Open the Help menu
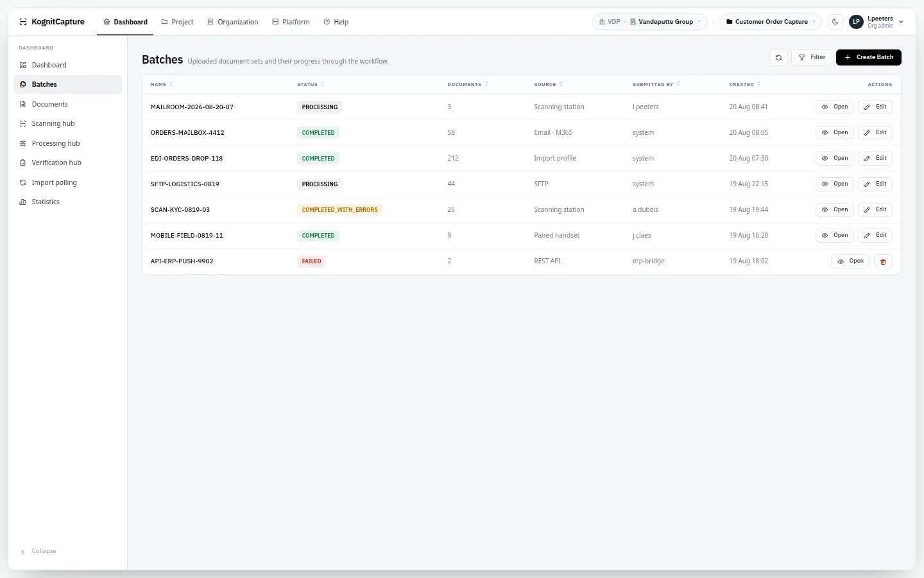Viewport: 924px width, 578px height. pos(336,22)
